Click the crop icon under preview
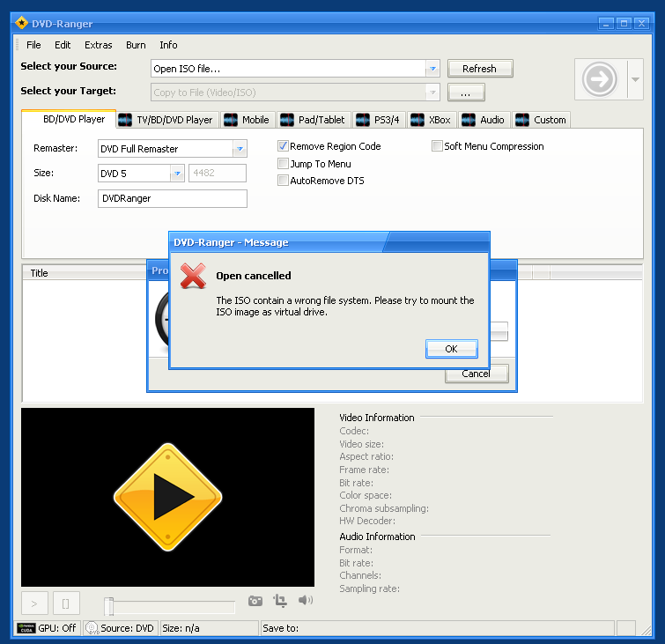The height and width of the screenshot is (644, 665). pos(280,601)
